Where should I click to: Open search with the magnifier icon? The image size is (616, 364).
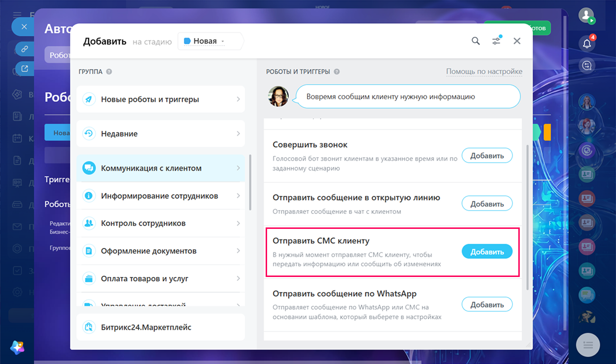(x=475, y=41)
